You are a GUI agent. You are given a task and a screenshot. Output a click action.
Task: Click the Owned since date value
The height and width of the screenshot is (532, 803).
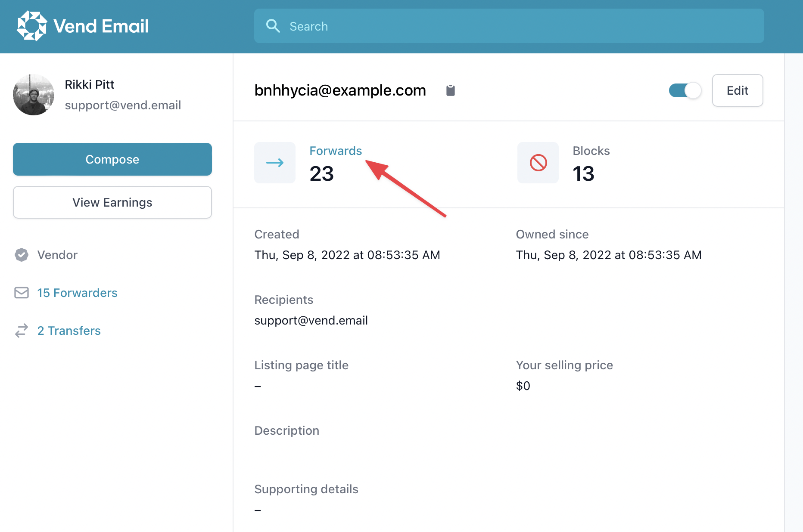pos(609,255)
